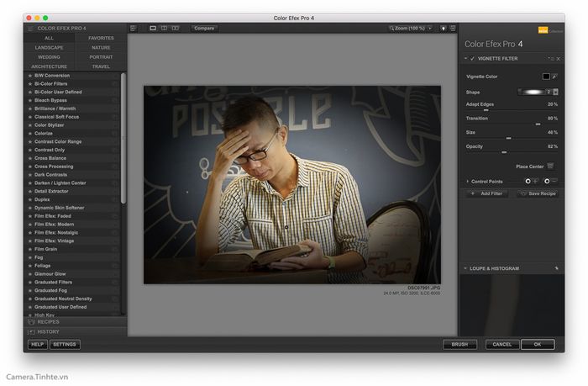Select the FAVORITES category tab
The image size is (588, 386).
click(101, 39)
